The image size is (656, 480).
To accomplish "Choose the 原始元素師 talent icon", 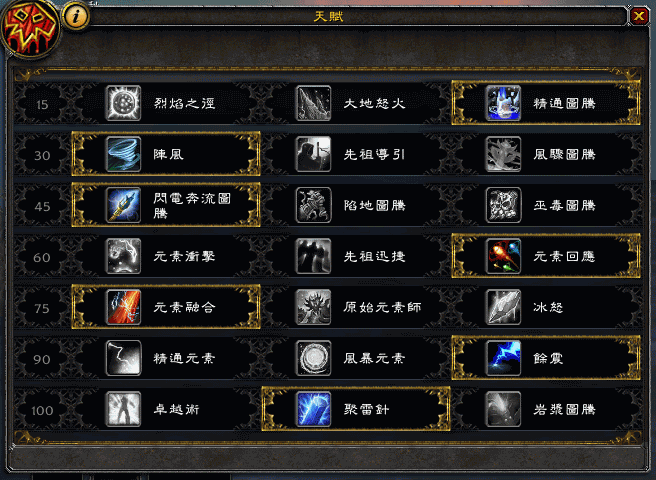I will pyautogui.click(x=313, y=307).
